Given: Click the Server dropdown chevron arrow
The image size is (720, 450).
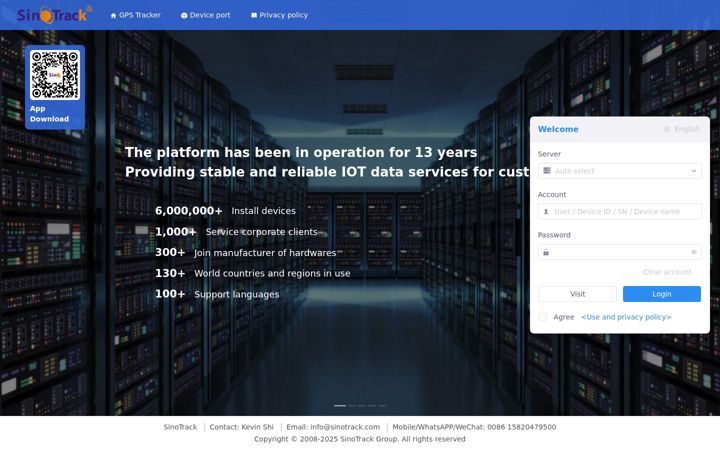Looking at the screenshot, I should click(693, 171).
